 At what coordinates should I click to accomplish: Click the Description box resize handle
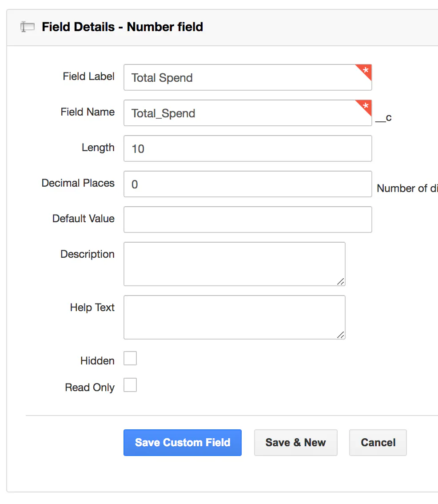[x=340, y=281]
